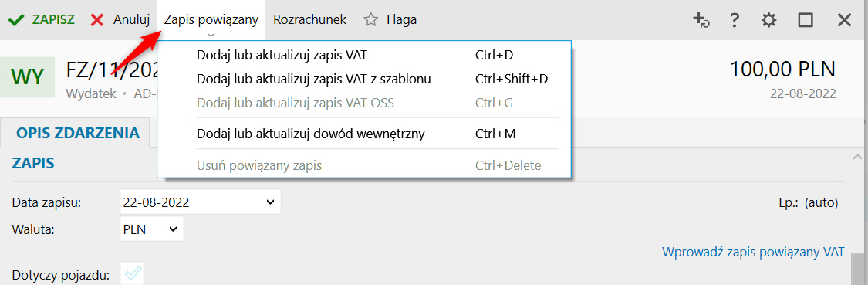
Task: Open the Waluta PLN dropdown
Action: point(173,229)
